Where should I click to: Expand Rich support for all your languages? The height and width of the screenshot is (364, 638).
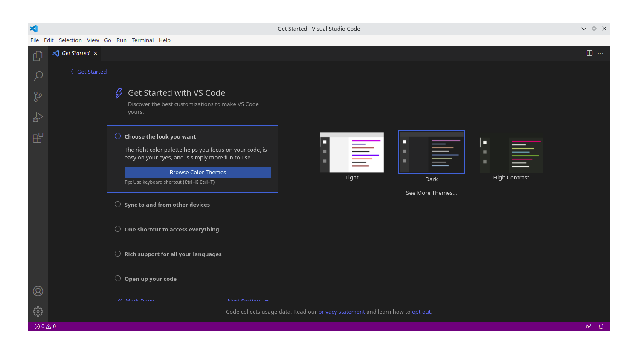pyautogui.click(x=173, y=254)
